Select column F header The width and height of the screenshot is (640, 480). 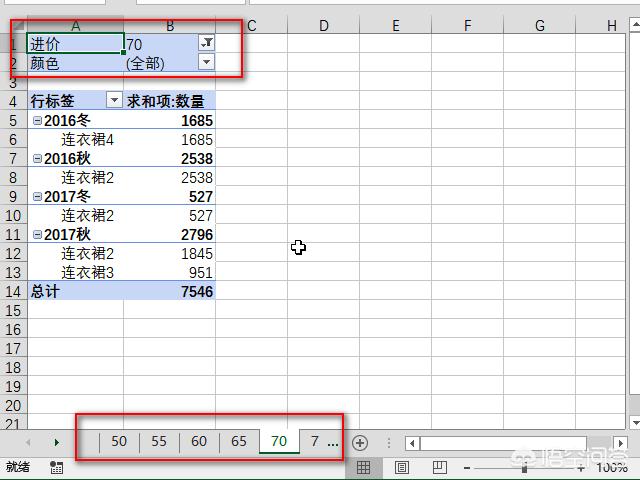point(467,26)
